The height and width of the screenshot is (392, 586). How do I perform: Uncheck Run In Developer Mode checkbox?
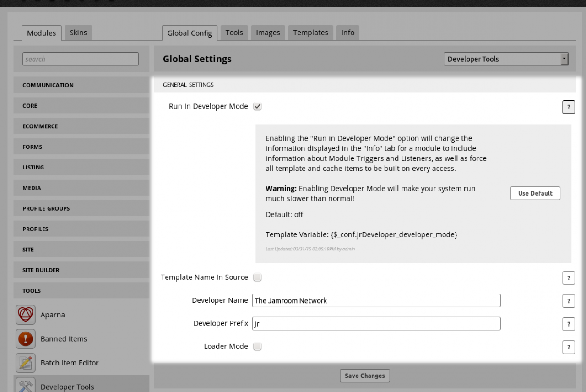pyautogui.click(x=257, y=107)
